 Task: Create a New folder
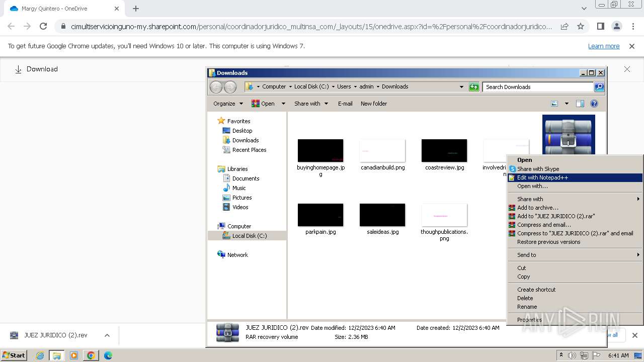[x=374, y=104]
